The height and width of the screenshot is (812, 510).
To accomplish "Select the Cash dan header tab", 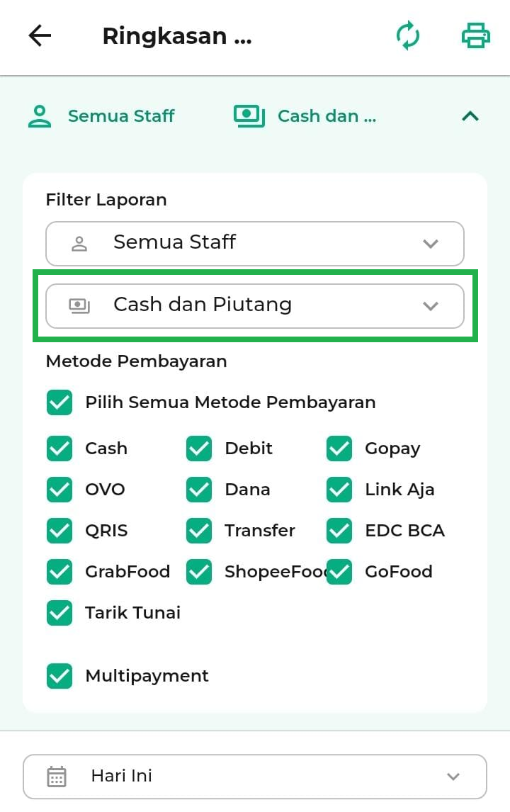I will (x=327, y=116).
